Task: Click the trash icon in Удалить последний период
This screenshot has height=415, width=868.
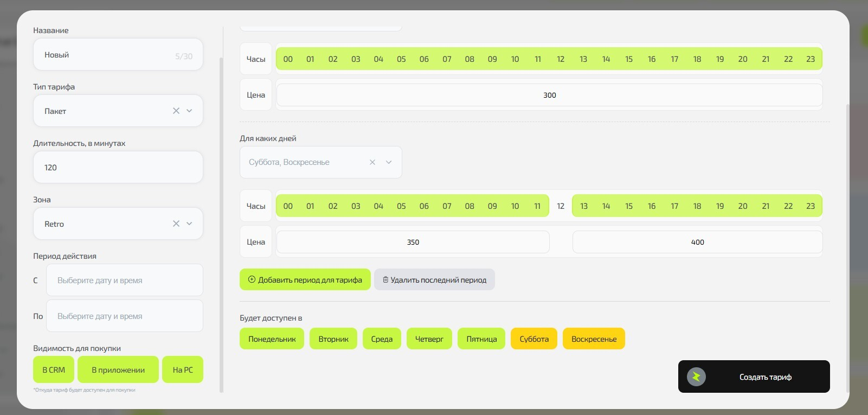Action: pyautogui.click(x=385, y=280)
